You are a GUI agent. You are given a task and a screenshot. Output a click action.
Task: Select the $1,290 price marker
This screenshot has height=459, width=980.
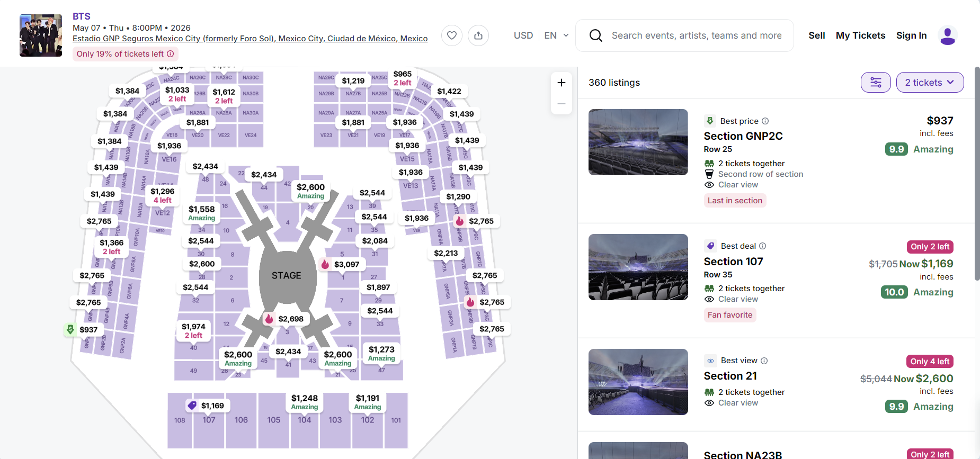pos(458,196)
